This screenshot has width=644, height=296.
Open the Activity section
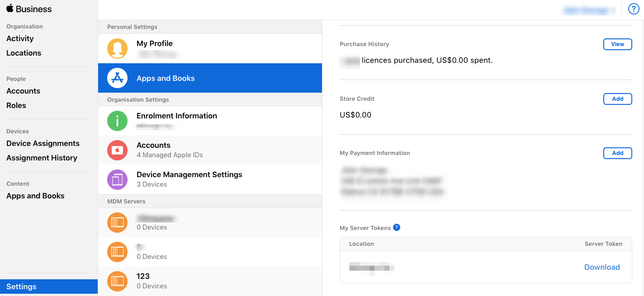point(20,38)
